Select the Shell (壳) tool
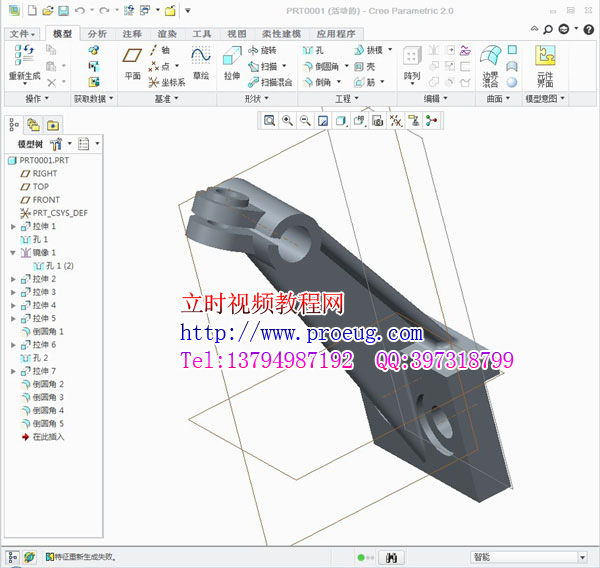 tap(364, 67)
